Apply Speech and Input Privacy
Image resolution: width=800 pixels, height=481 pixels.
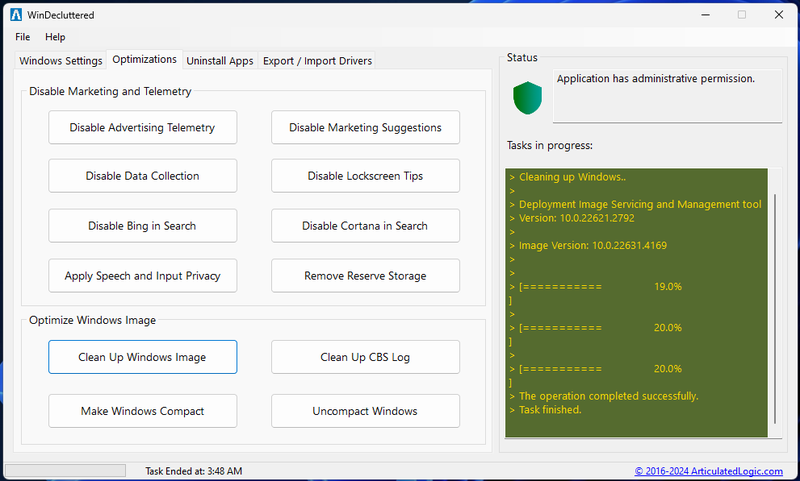[142, 276]
